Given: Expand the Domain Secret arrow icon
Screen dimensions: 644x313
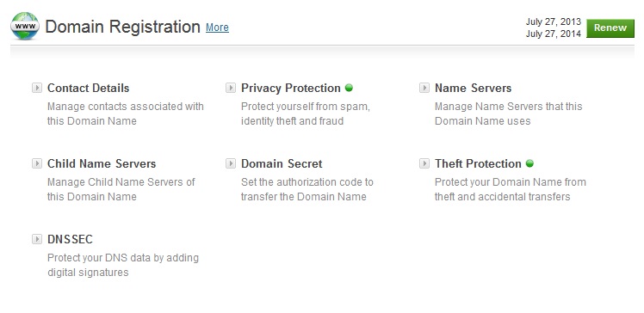Looking at the screenshot, I should click(x=231, y=163).
